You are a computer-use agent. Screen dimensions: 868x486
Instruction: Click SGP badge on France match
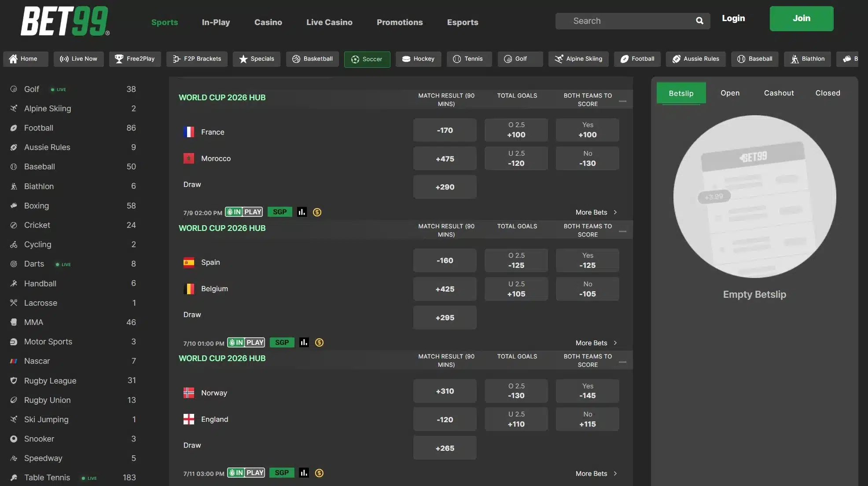tap(280, 212)
